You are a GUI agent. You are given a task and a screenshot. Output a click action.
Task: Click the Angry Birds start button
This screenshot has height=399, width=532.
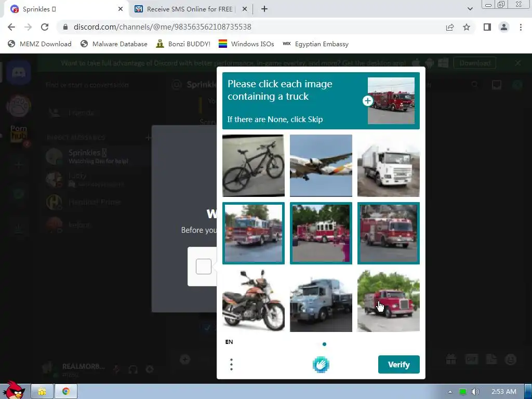(x=14, y=390)
